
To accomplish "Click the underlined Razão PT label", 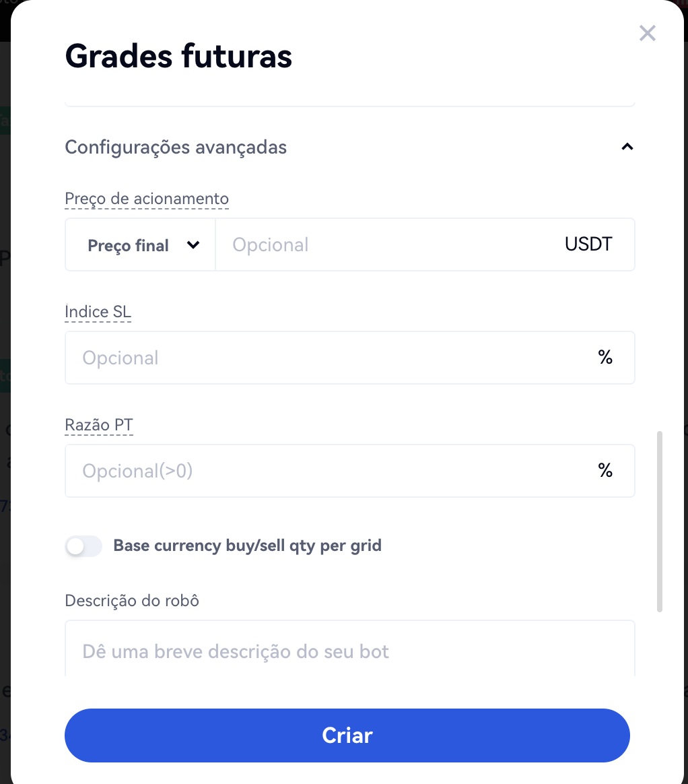I will (x=99, y=425).
